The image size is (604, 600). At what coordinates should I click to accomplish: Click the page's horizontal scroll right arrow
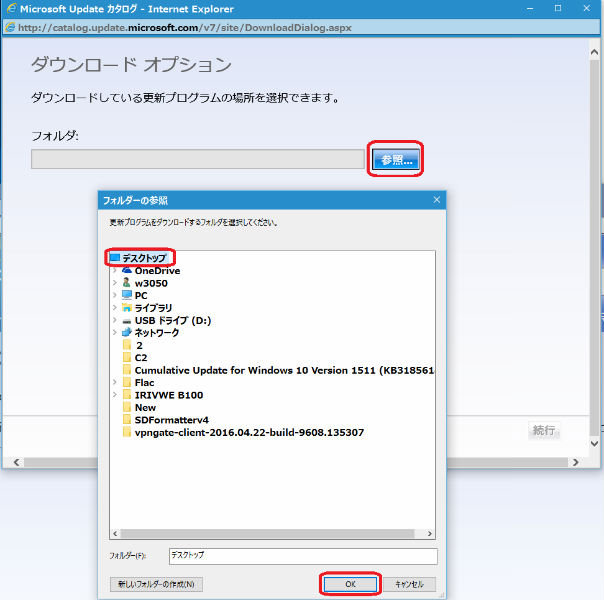[x=575, y=462]
